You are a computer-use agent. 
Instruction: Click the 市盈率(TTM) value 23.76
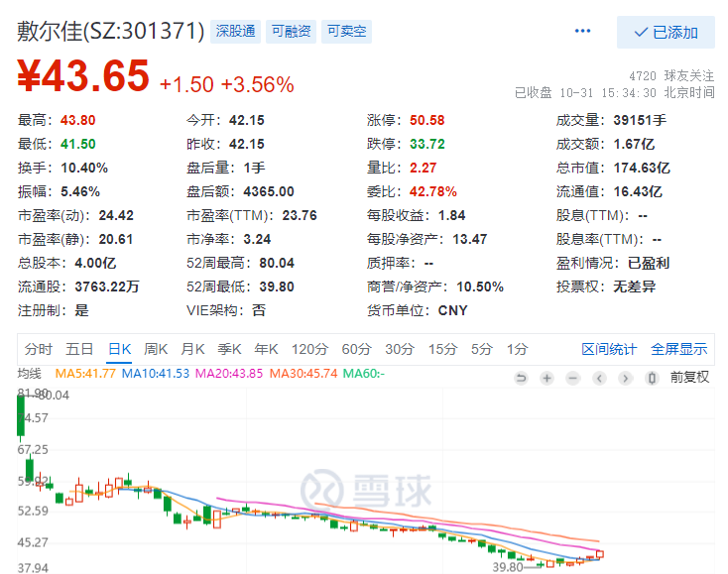300,215
